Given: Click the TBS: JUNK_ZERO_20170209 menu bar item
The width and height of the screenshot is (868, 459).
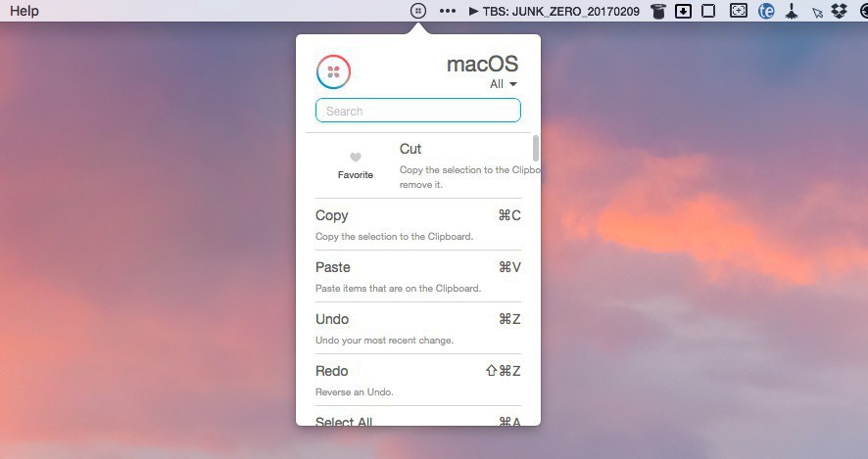Looking at the screenshot, I should click(x=555, y=11).
